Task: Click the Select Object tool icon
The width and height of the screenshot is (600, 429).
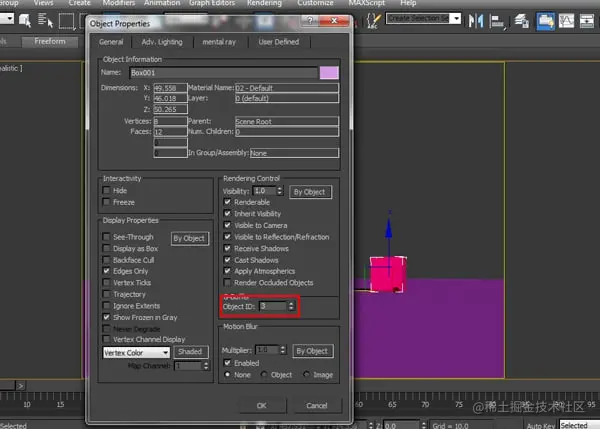Action: click(25, 20)
